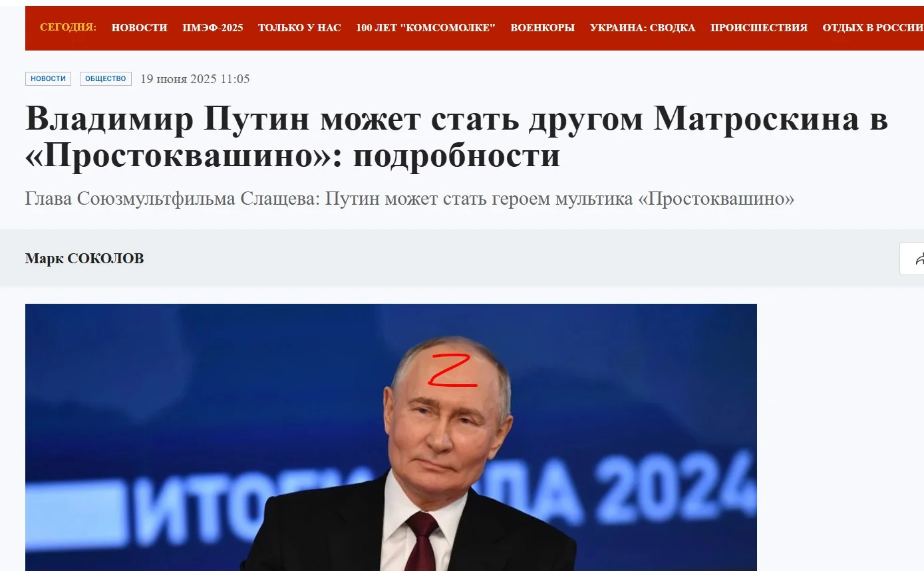Open the ВОЕНКОРЫ section

coord(542,28)
